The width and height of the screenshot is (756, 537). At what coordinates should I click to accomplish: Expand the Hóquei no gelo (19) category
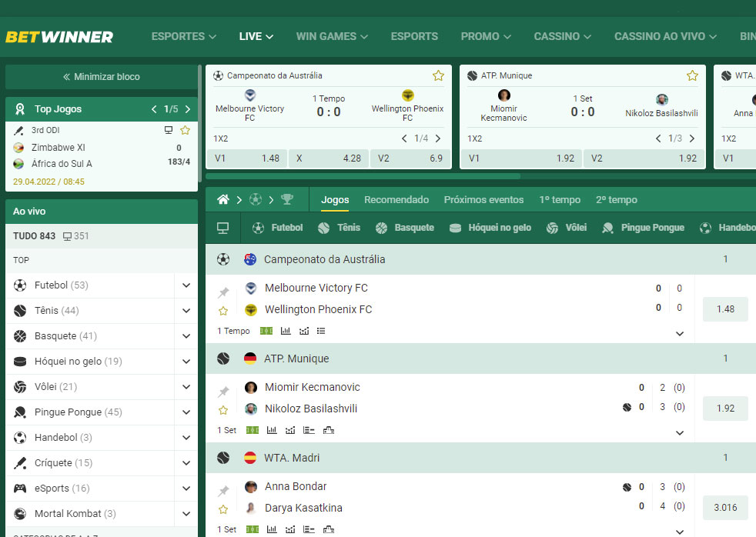(186, 362)
